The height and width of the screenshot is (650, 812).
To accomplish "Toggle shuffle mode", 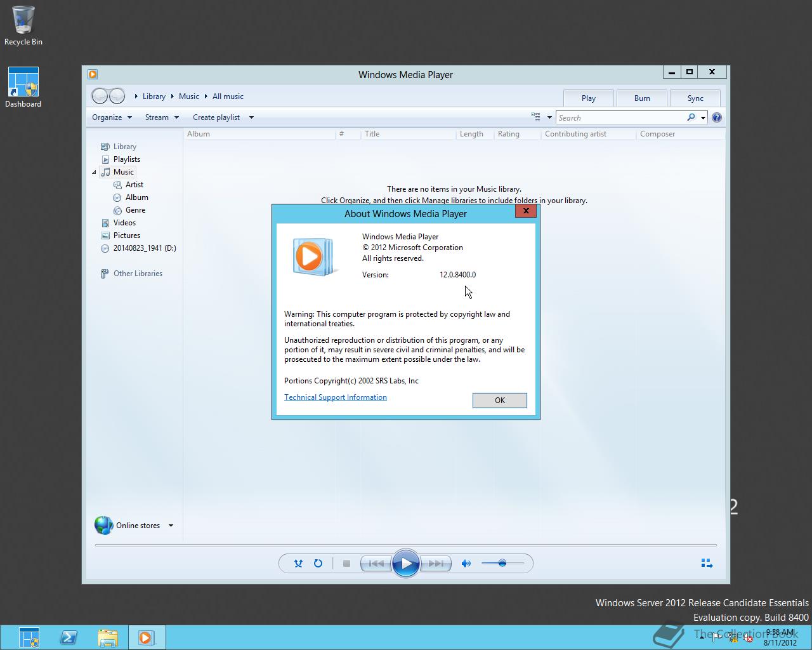I will [298, 563].
